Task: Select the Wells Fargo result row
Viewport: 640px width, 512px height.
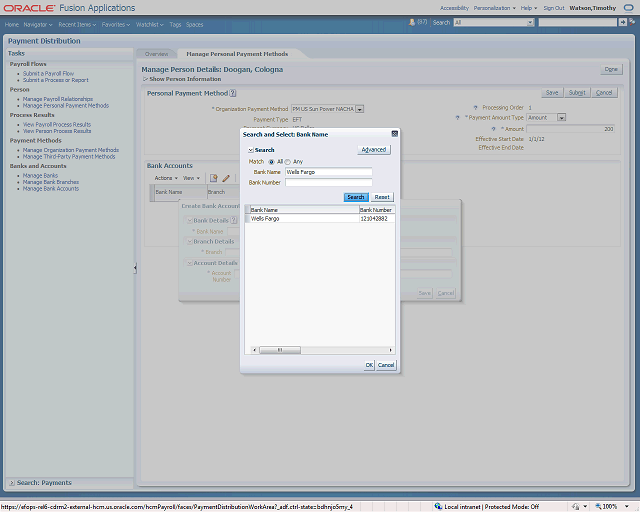Action: [300, 218]
